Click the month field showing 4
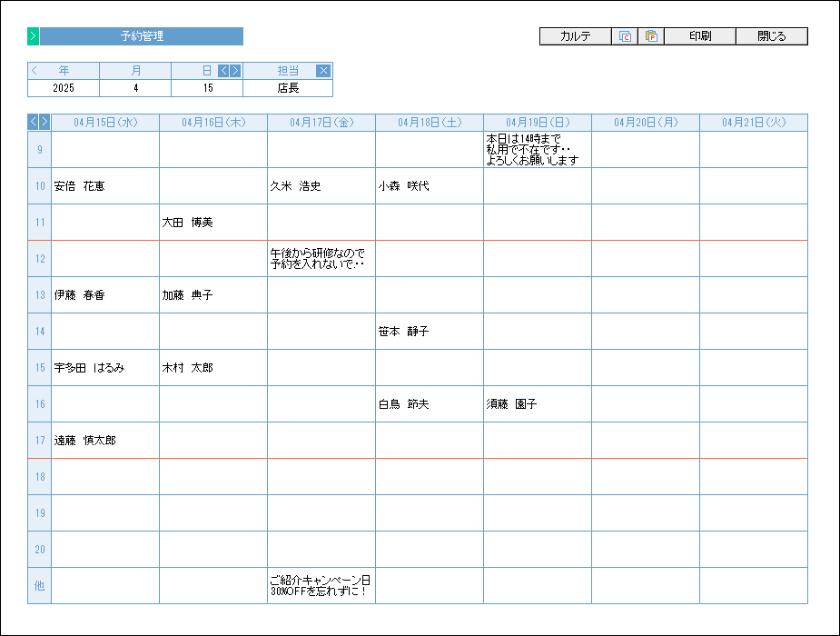The width and height of the screenshot is (840, 636). [135, 88]
